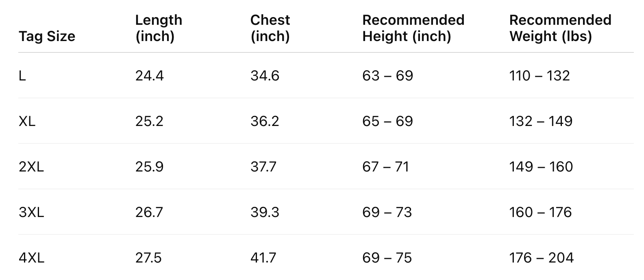This screenshot has width=644, height=280.
Task: Click the 36.2 chest value
Action: (x=265, y=121)
